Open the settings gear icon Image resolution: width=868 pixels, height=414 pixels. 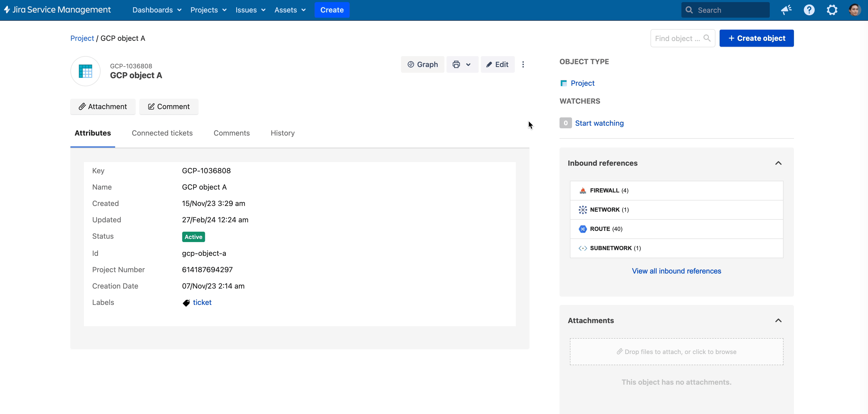[x=832, y=10]
